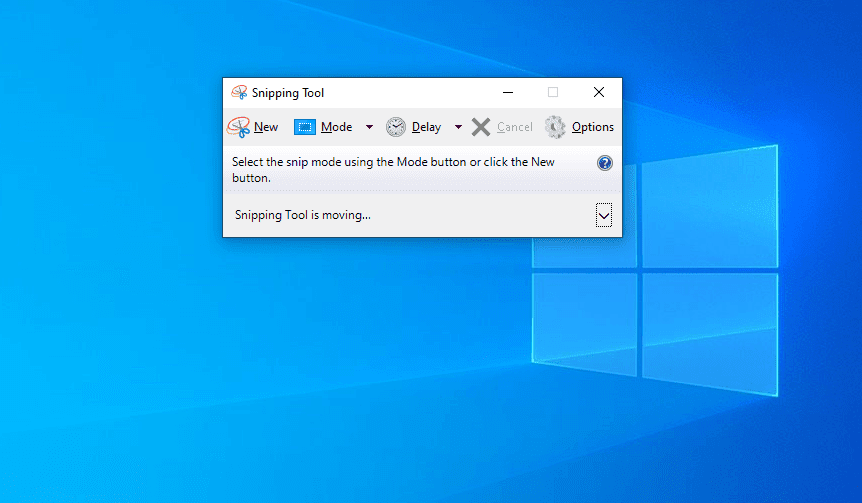This screenshot has height=503, width=862.
Task: Select the New button label
Action: click(266, 127)
